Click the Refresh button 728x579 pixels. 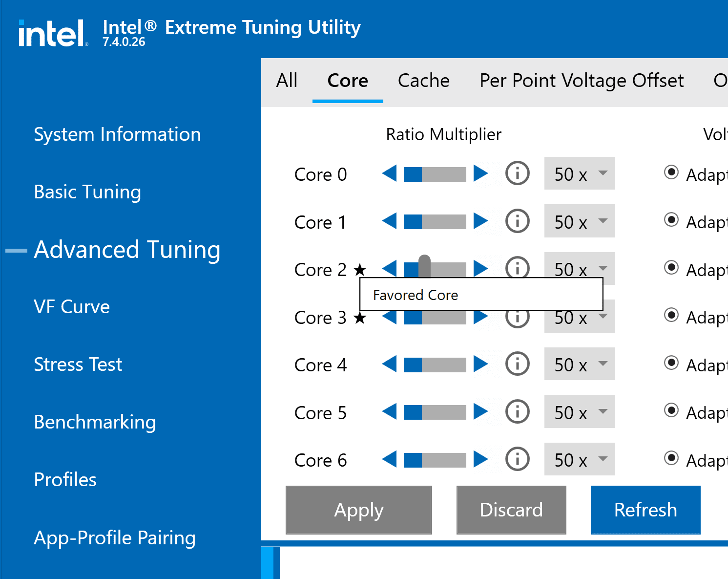pos(645,510)
